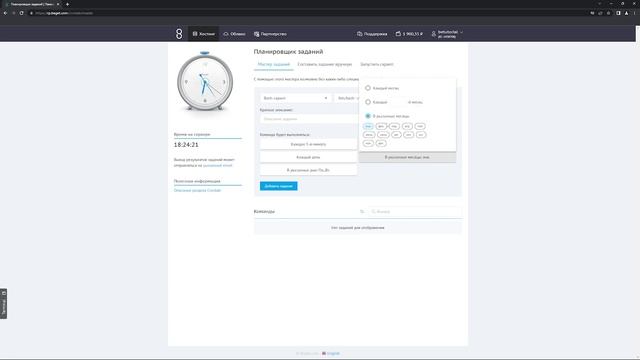This screenshot has height=360, width=640.
Task: Click the task description input field
Action: tap(309, 119)
